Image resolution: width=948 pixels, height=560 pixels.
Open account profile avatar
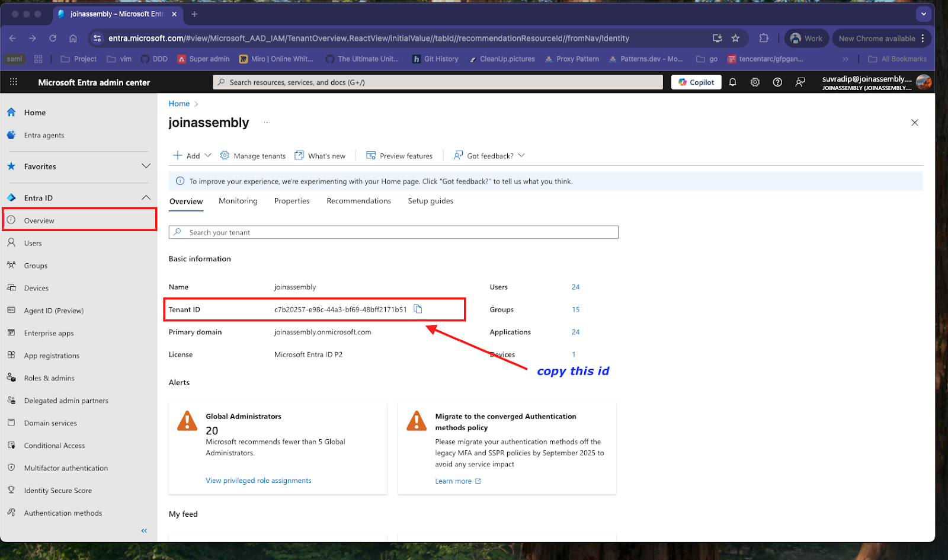coord(923,82)
